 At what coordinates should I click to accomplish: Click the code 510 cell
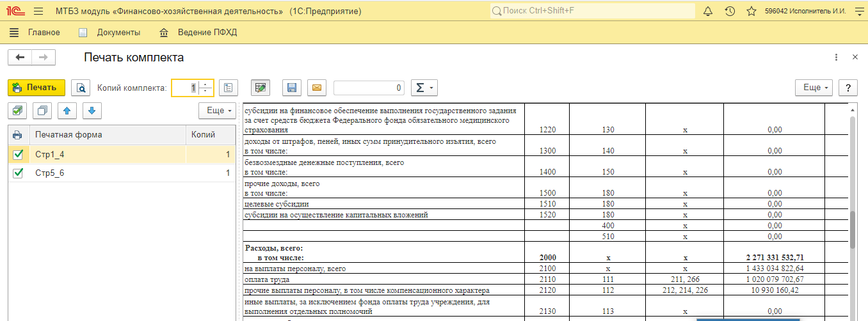pyautogui.click(x=607, y=236)
